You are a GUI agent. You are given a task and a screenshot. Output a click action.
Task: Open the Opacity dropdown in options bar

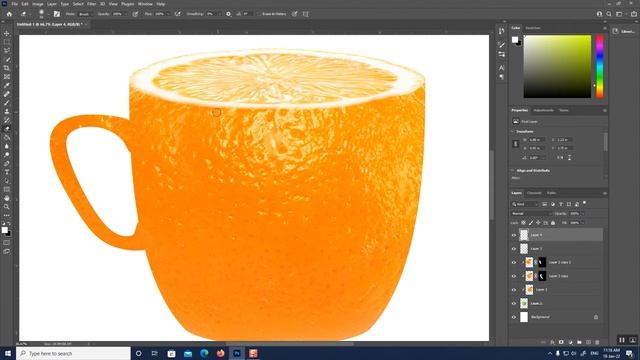(125, 14)
